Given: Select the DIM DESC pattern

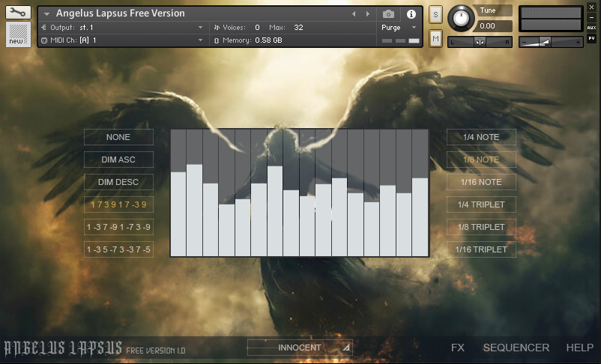Looking at the screenshot, I should tap(118, 182).
